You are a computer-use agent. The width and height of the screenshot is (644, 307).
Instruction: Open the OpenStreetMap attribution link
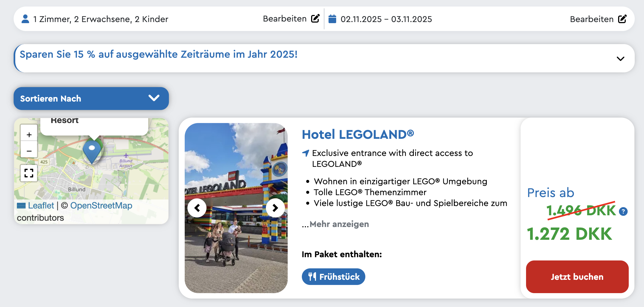click(101, 205)
